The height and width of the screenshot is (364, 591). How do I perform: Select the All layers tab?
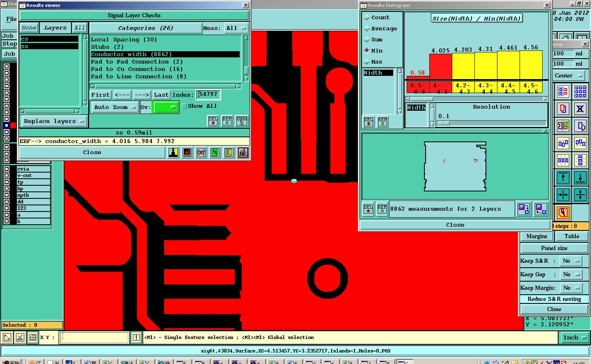click(80, 28)
